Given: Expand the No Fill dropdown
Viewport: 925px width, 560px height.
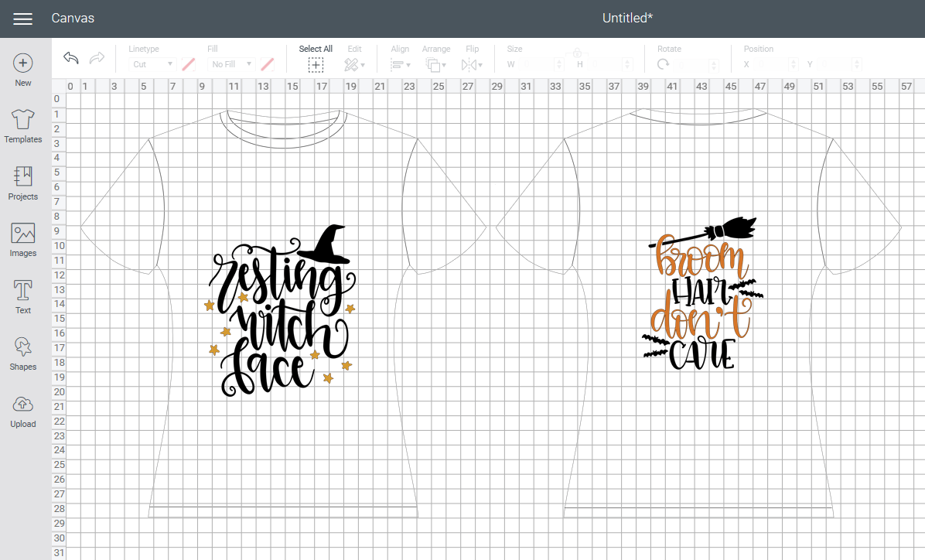Looking at the screenshot, I should (231, 64).
